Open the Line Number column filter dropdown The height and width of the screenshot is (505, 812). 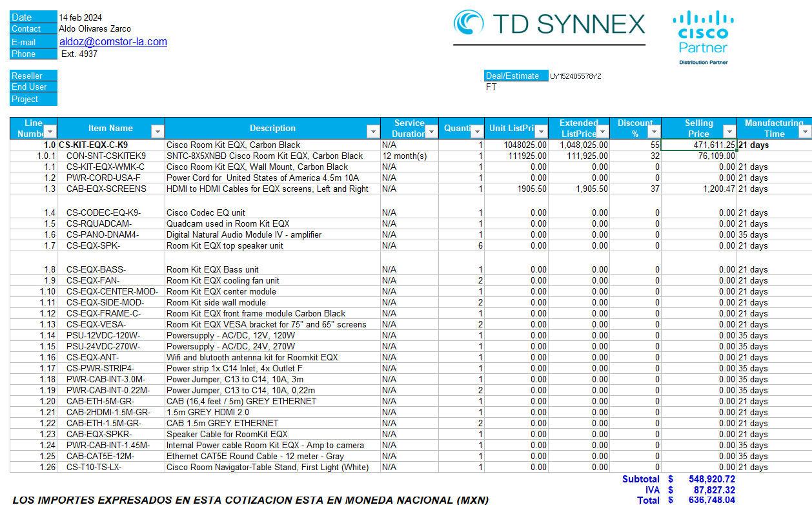[x=50, y=132]
